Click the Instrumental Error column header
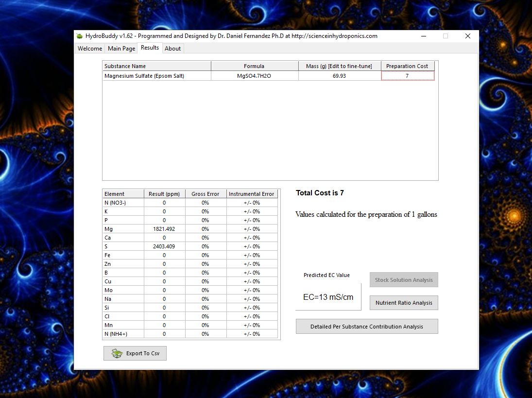Viewport: 532px width, 398px height. tap(252, 194)
